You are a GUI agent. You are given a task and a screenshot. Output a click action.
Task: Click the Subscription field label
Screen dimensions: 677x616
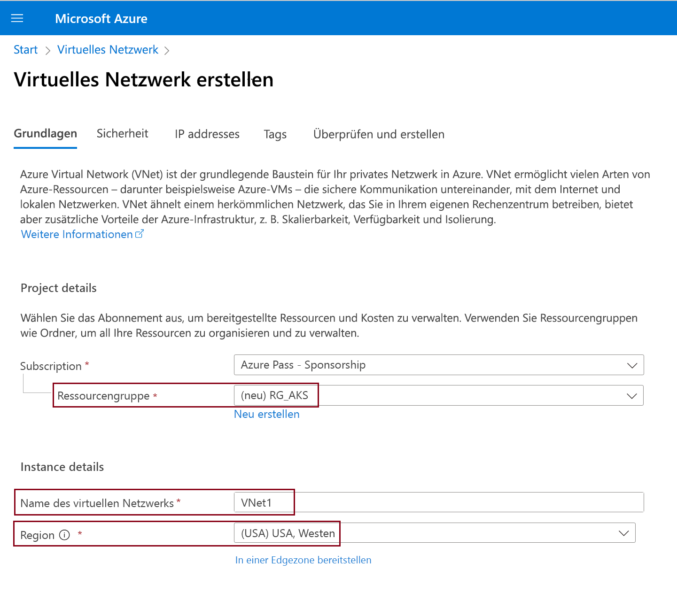point(51,366)
